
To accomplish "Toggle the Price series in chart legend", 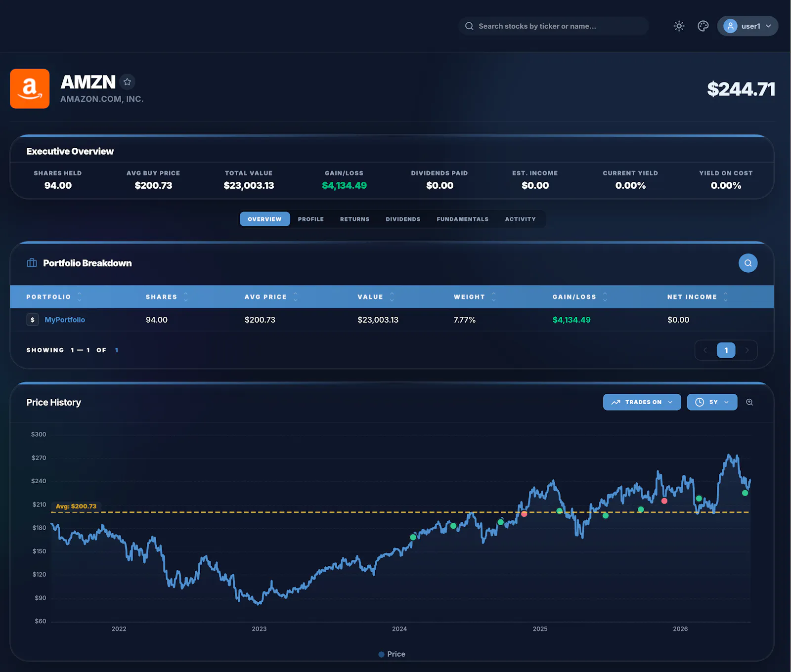I will 392,654.
